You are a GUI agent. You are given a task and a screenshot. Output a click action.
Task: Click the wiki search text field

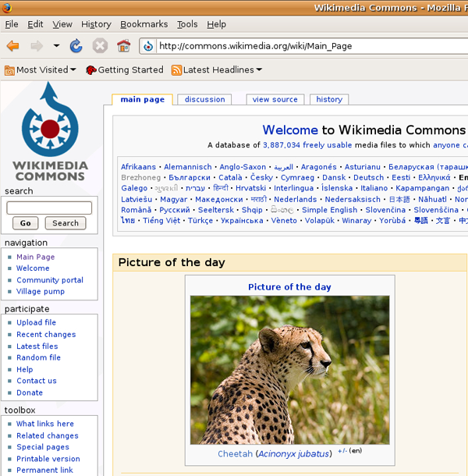(49, 208)
